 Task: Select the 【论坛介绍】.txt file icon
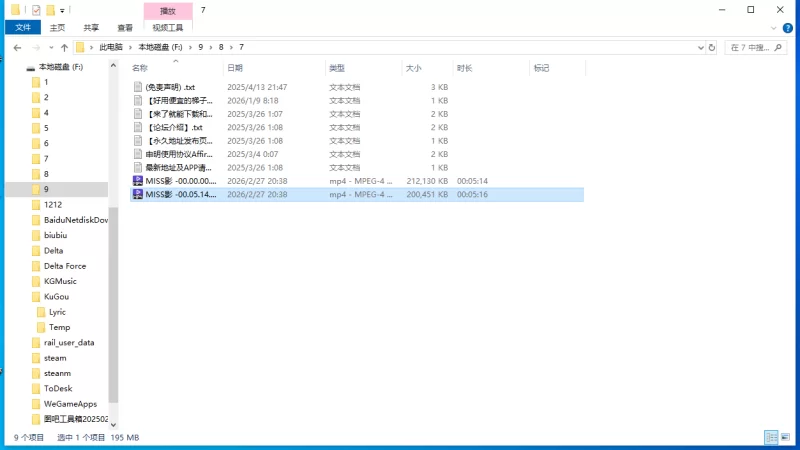click(x=138, y=128)
